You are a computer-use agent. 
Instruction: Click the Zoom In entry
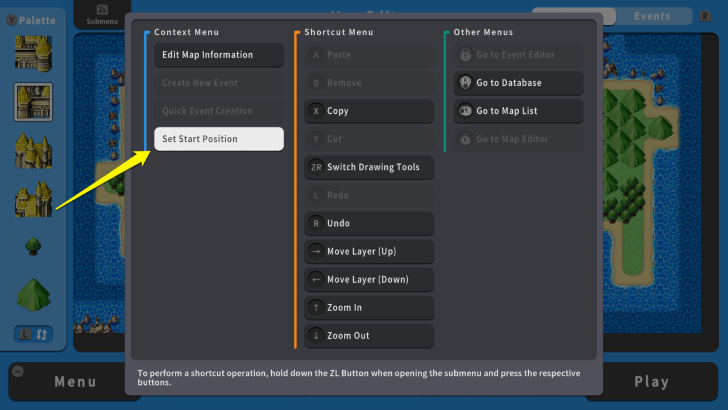(x=369, y=307)
